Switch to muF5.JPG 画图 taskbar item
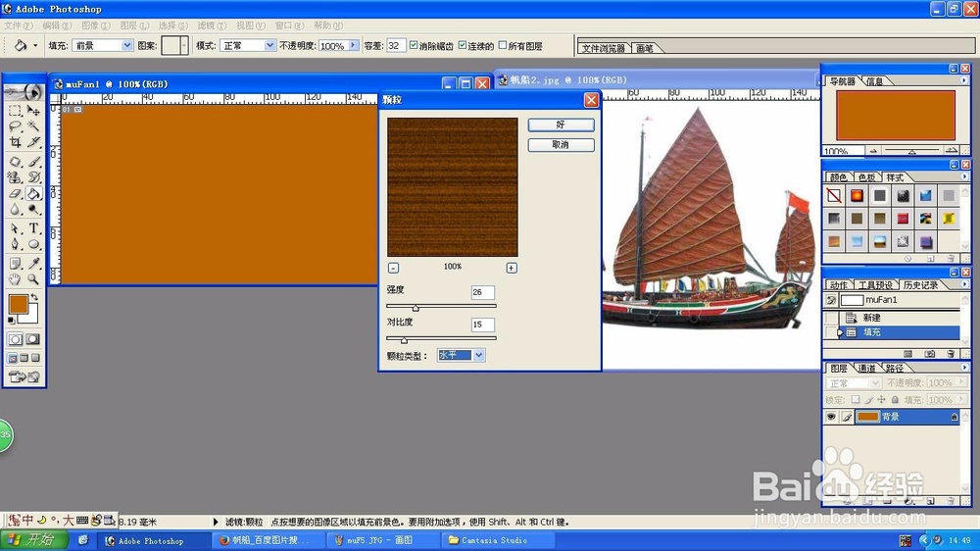The height and width of the screenshot is (551, 980). pyautogui.click(x=384, y=540)
